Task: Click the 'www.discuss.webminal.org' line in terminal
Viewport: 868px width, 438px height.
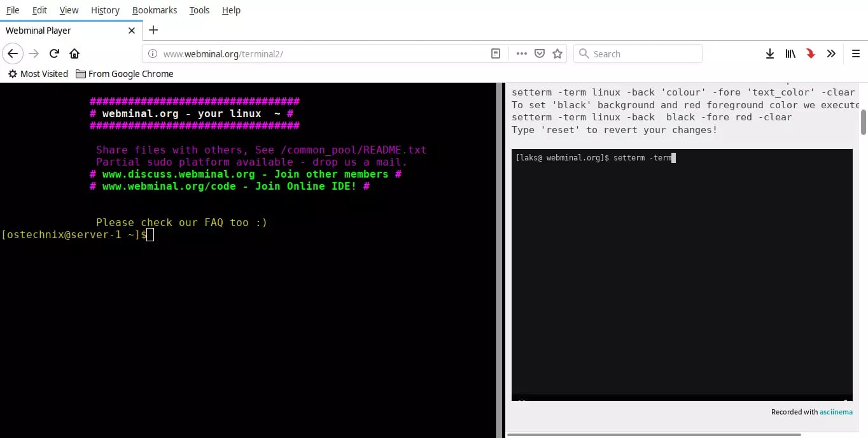Action: 246,174
